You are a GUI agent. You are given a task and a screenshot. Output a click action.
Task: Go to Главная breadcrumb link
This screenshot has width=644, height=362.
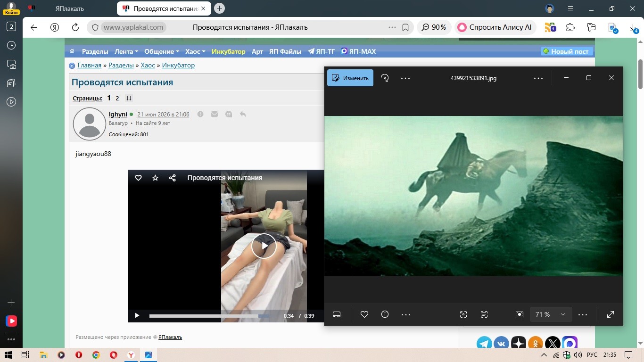pyautogui.click(x=89, y=66)
